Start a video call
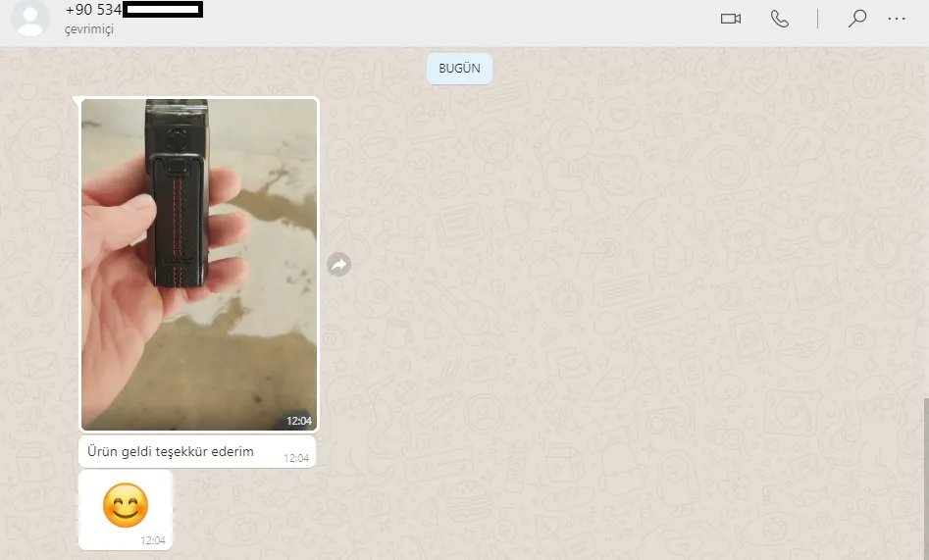929x560 pixels. (730, 19)
